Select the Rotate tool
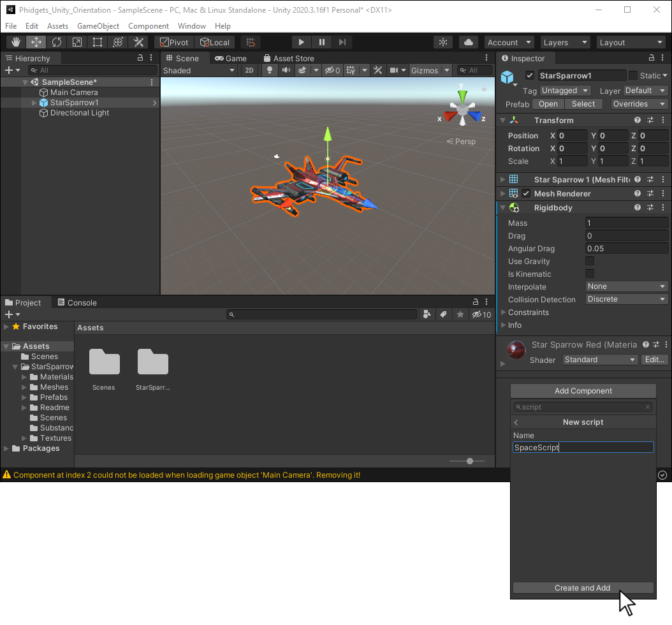672x625 pixels. click(57, 42)
